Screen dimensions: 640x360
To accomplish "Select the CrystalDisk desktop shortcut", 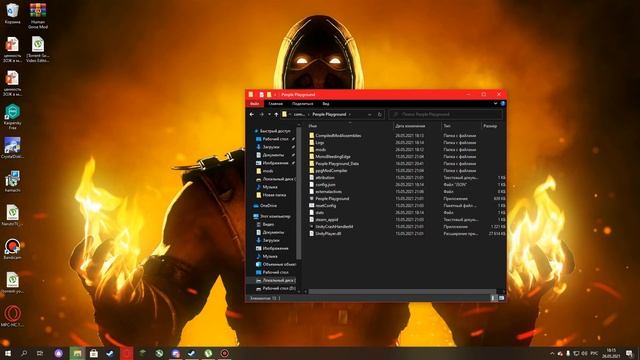I will pyautogui.click(x=12, y=148).
